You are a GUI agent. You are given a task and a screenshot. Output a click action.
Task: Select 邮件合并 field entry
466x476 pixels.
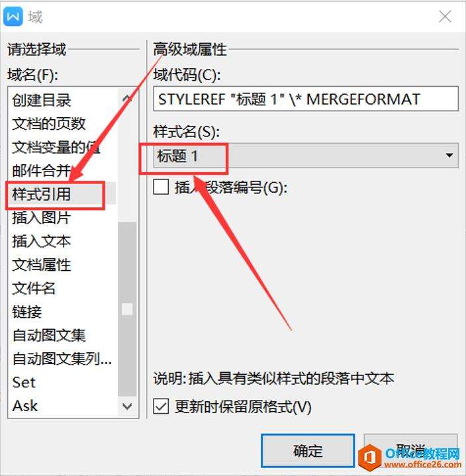coord(62,171)
